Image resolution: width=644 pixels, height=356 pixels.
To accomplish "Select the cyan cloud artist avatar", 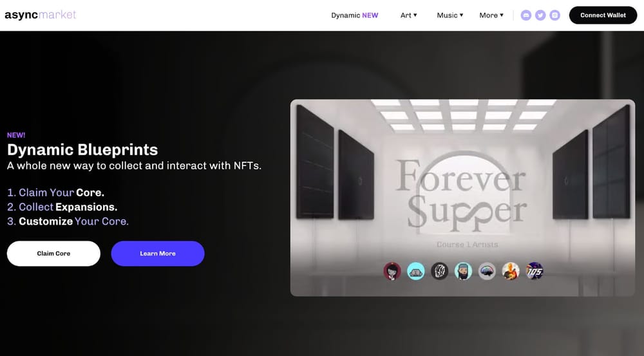I will (x=415, y=272).
